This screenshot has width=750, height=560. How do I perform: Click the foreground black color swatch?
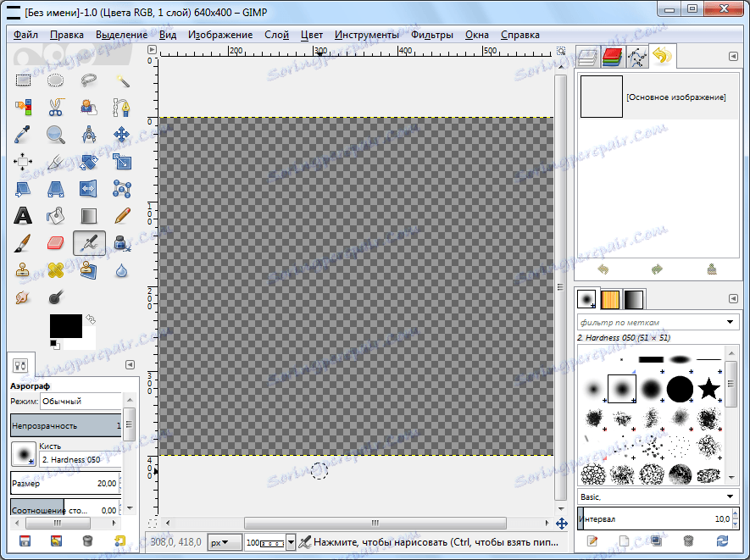(65, 325)
